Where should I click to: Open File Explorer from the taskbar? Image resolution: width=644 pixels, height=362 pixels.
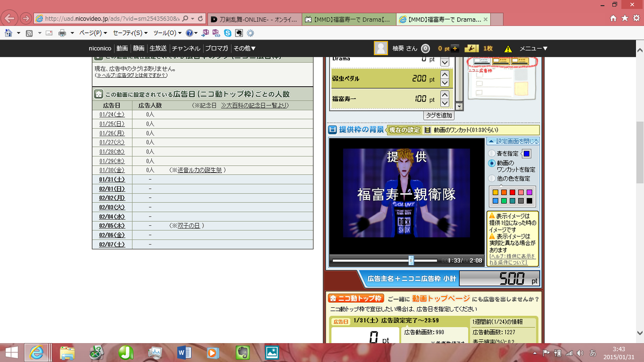[x=68, y=352]
